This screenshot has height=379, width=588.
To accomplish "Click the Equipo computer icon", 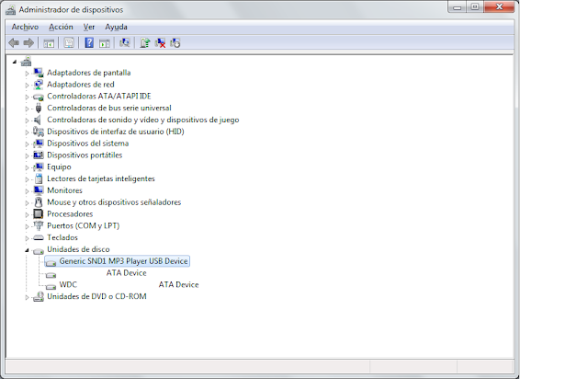I will [x=39, y=167].
